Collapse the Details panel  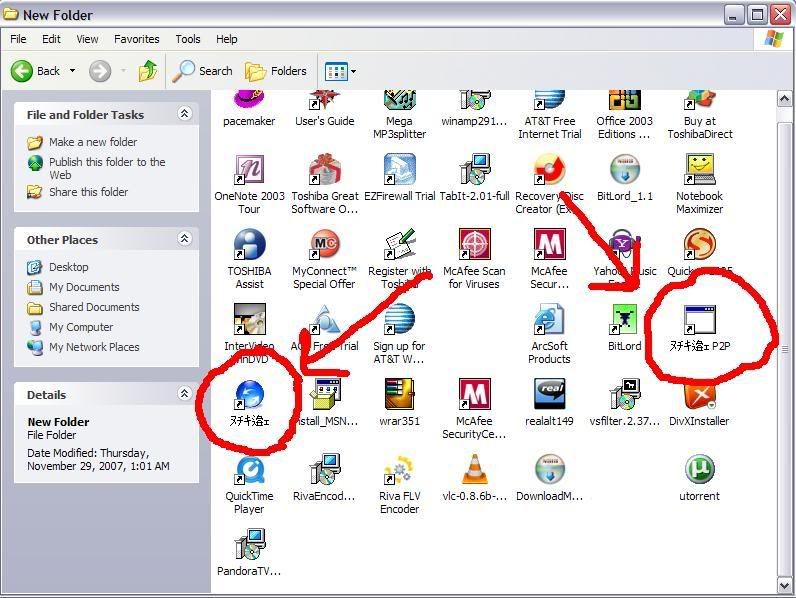(184, 393)
